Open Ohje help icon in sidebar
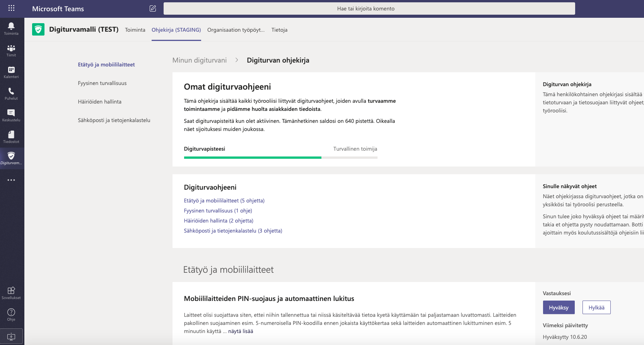 click(11, 314)
